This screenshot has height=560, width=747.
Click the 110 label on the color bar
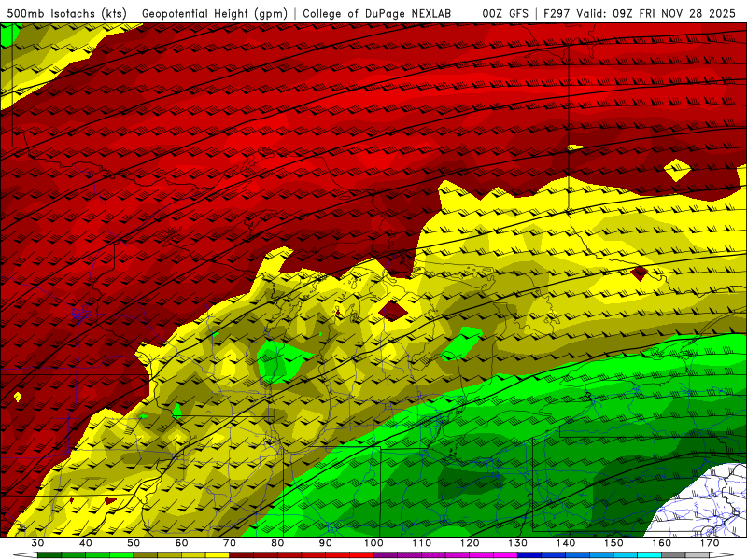(422, 543)
